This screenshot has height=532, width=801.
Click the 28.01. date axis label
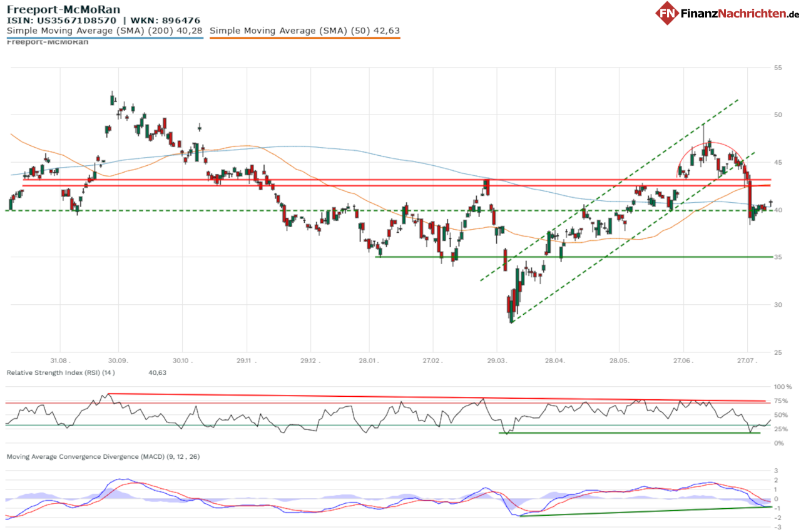(x=369, y=361)
